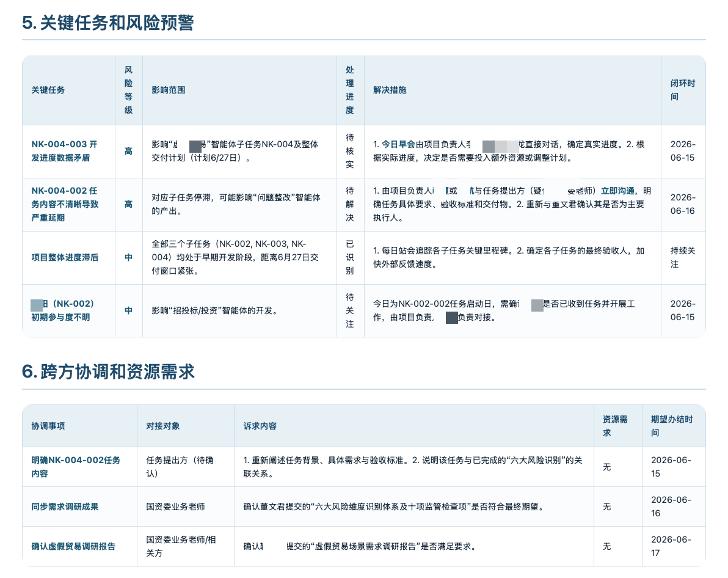Click '中' risk level in 项目整体进度滞后 row
Image resolution: width=728 pixels, height=578 pixels.
129,257
